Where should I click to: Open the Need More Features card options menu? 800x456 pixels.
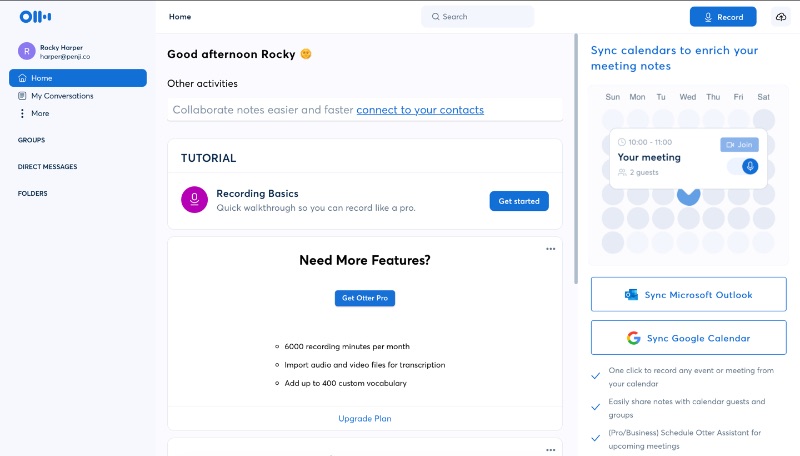551,249
